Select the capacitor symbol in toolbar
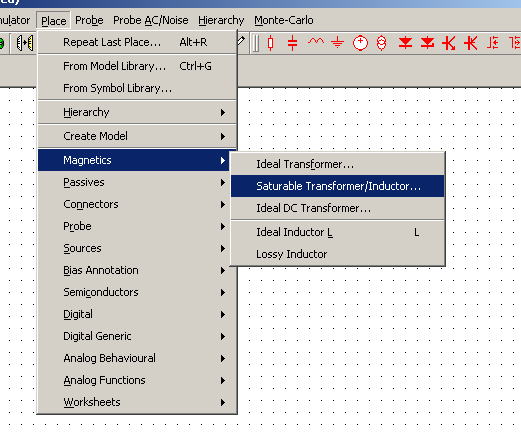Viewport: 521px width, 432px height. (x=292, y=43)
